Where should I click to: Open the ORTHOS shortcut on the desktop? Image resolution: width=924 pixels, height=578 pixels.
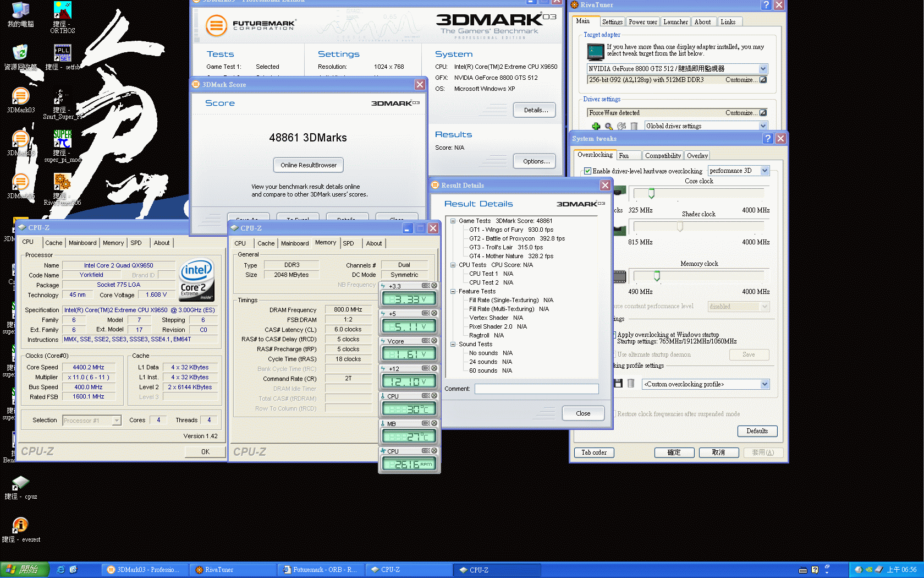pyautogui.click(x=63, y=17)
